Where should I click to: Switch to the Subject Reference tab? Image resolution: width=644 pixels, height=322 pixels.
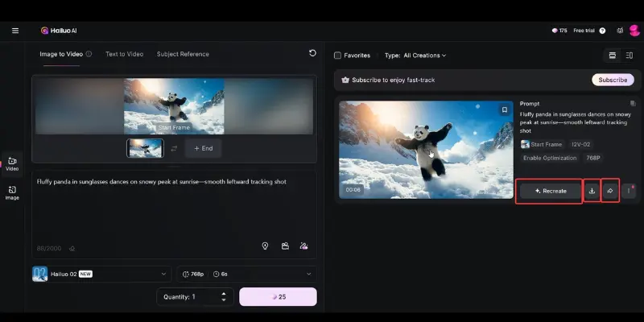[x=183, y=54]
